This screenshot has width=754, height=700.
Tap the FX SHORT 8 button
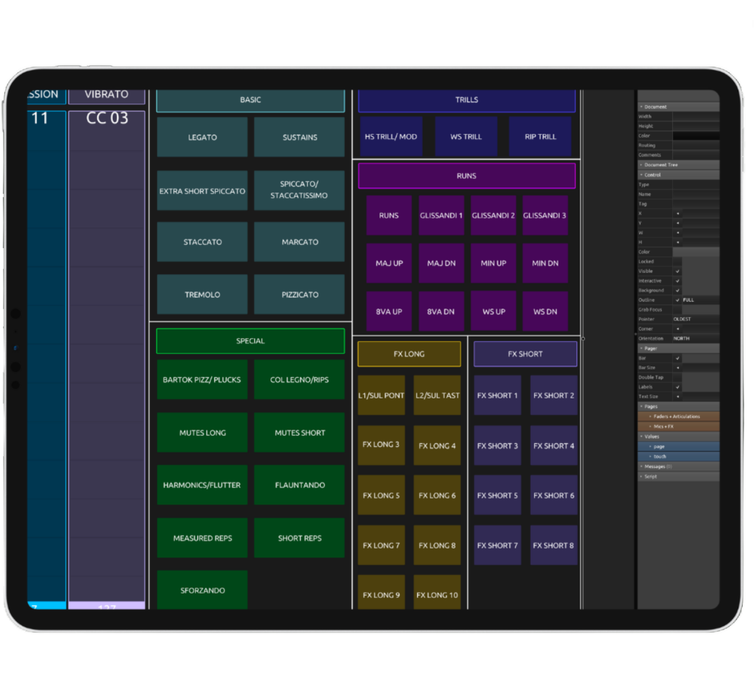pos(554,545)
